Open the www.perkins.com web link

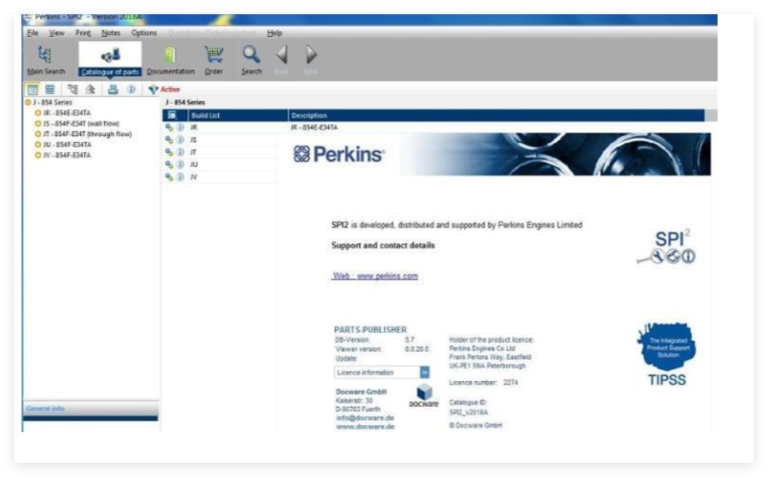pos(375,276)
